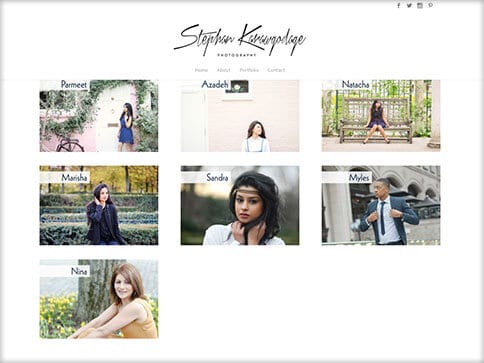Click the Marisha name label
This screenshot has width=484, height=363.
pyautogui.click(x=74, y=178)
